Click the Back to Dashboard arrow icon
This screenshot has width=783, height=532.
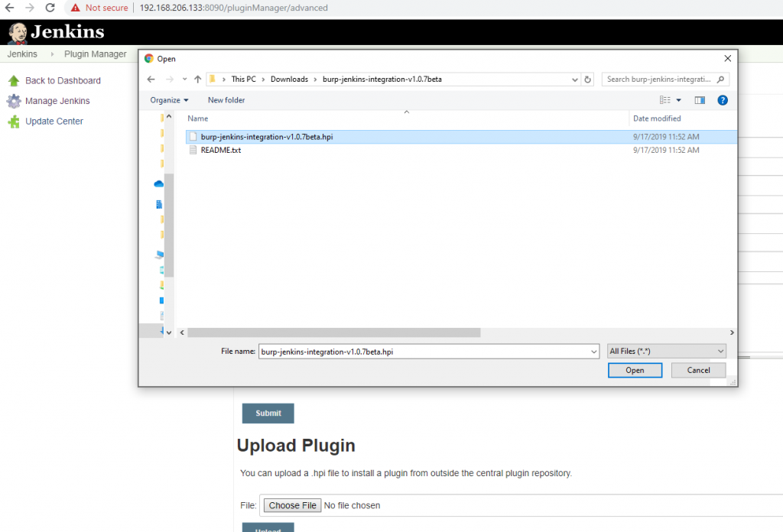pos(14,81)
